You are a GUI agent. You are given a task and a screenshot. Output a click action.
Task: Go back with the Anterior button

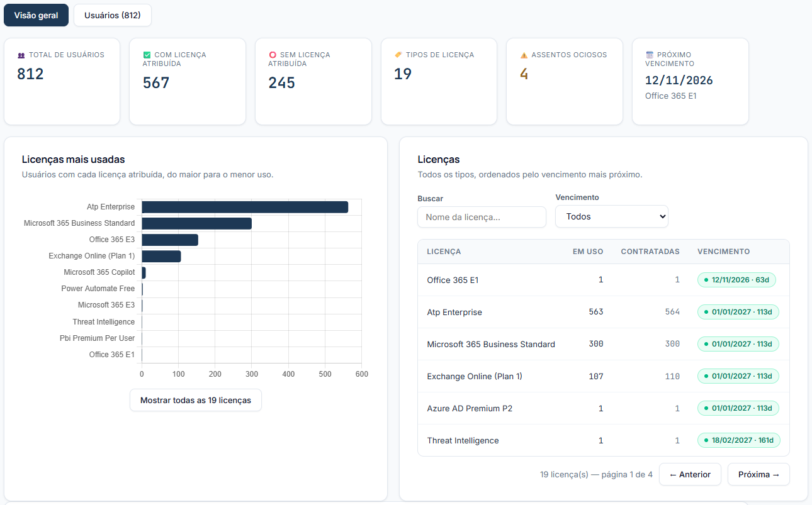(x=690, y=474)
